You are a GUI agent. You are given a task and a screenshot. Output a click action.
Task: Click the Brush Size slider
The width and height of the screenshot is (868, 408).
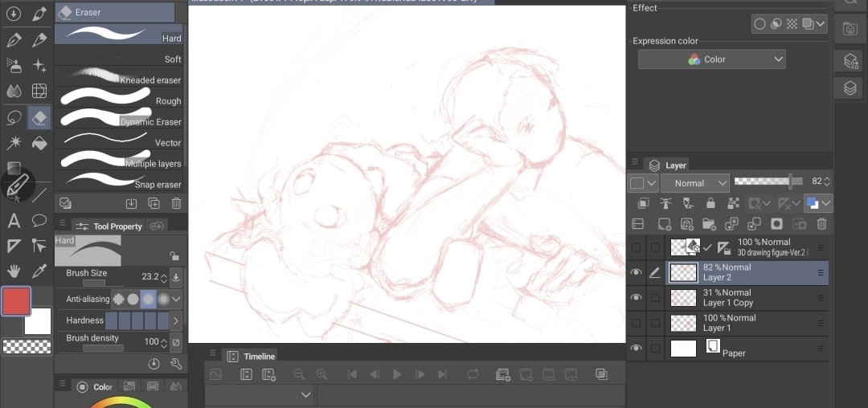pos(104,283)
